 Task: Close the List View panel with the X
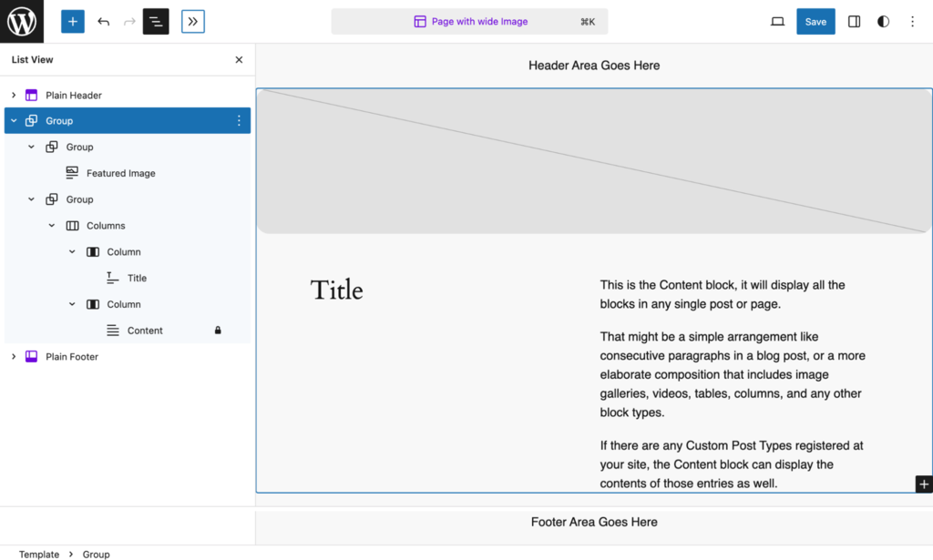coord(239,59)
